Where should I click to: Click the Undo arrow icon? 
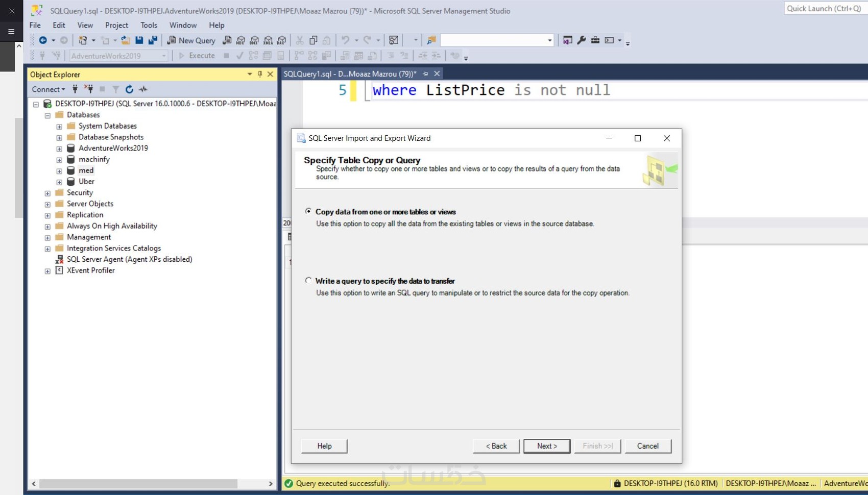pos(346,40)
